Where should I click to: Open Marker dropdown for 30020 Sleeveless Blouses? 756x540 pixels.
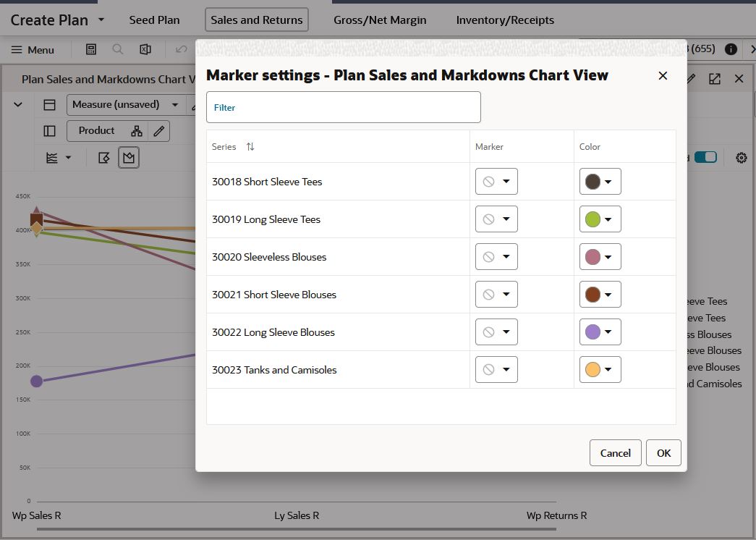pos(496,257)
